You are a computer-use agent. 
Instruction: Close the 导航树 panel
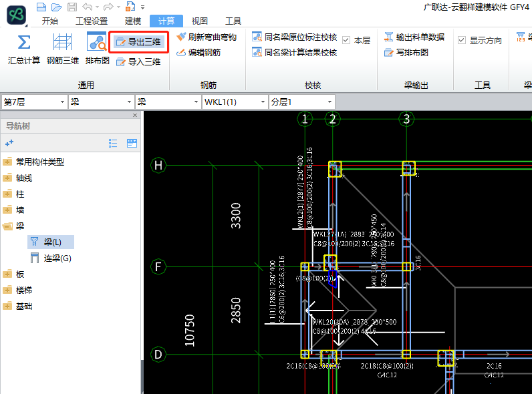click(x=135, y=116)
